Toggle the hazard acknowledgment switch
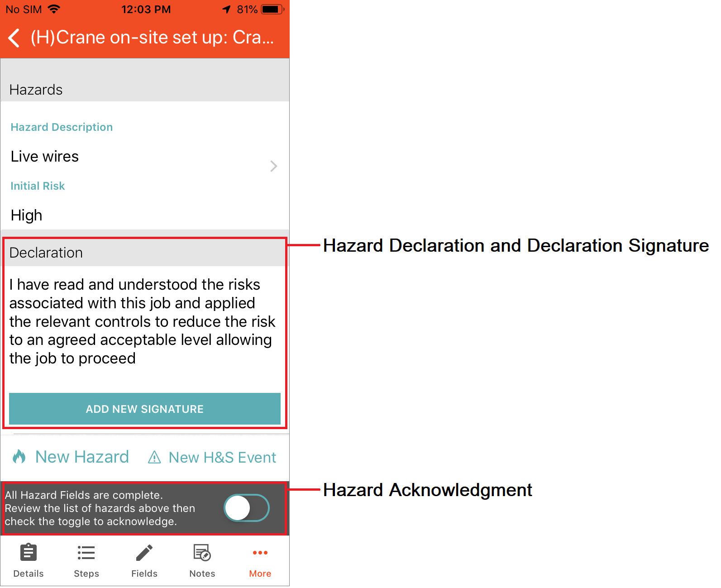Screen dimensions: 721x588 pyautogui.click(x=247, y=508)
